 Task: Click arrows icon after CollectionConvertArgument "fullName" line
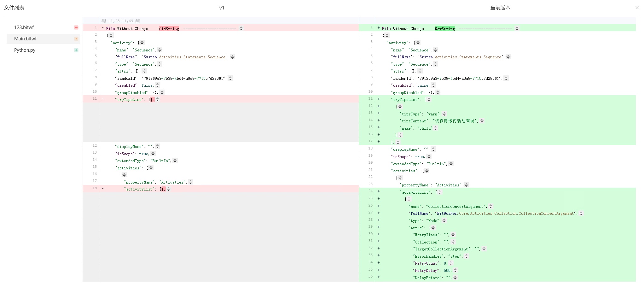(x=581, y=214)
